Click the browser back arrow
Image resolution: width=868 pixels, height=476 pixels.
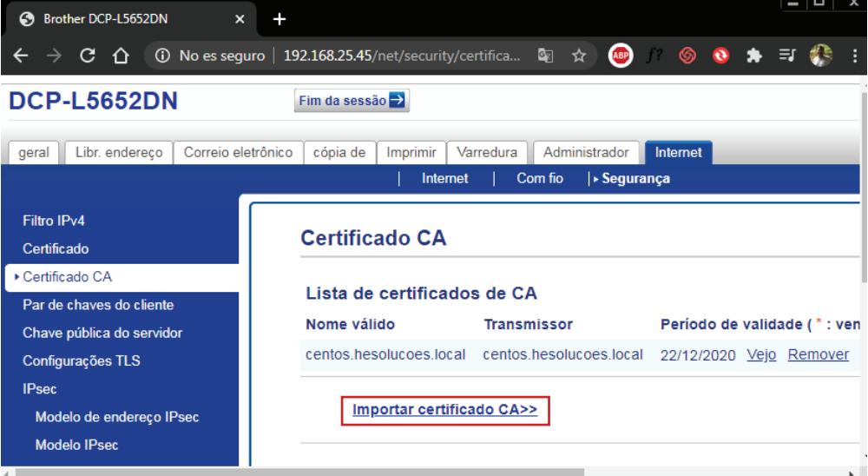(21, 56)
